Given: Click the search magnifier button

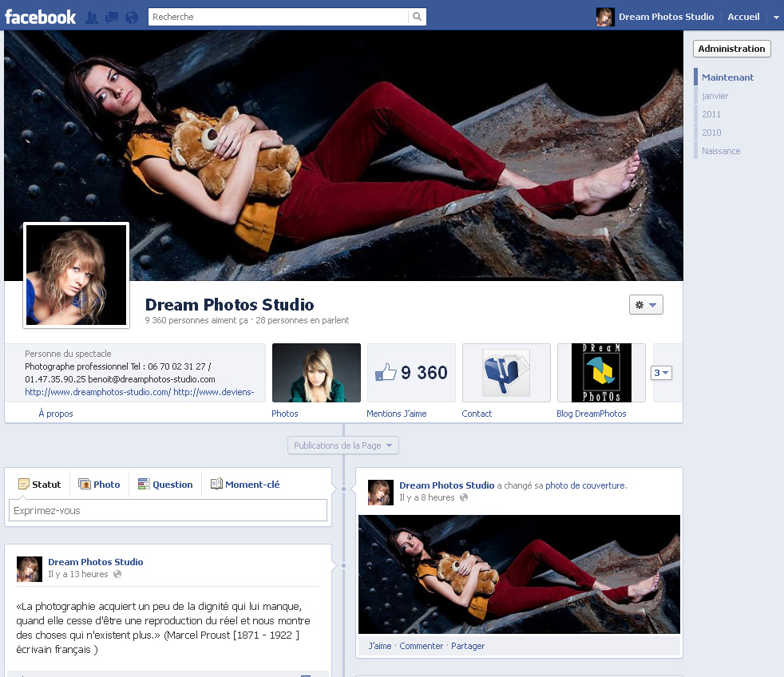Looking at the screenshot, I should click(x=417, y=17).
